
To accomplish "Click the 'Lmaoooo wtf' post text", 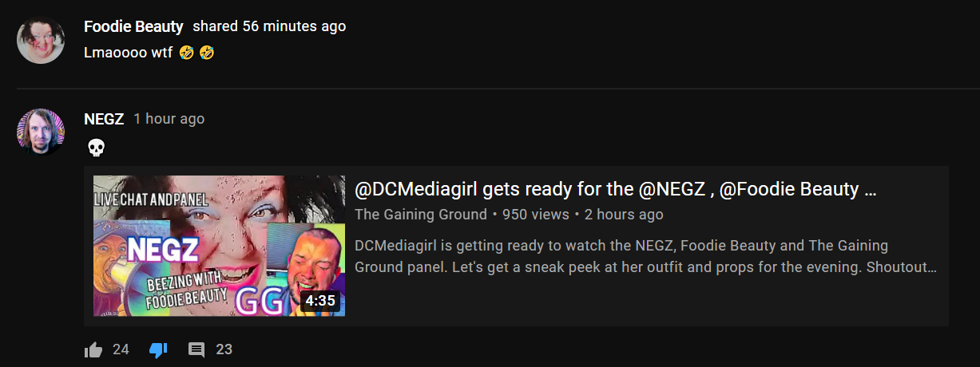I will tap(128, 53).
